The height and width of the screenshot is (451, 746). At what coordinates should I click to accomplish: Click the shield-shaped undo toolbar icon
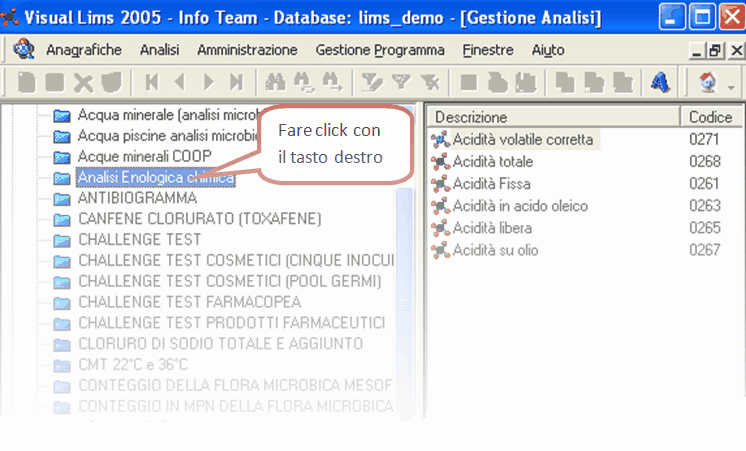(111, 82)
